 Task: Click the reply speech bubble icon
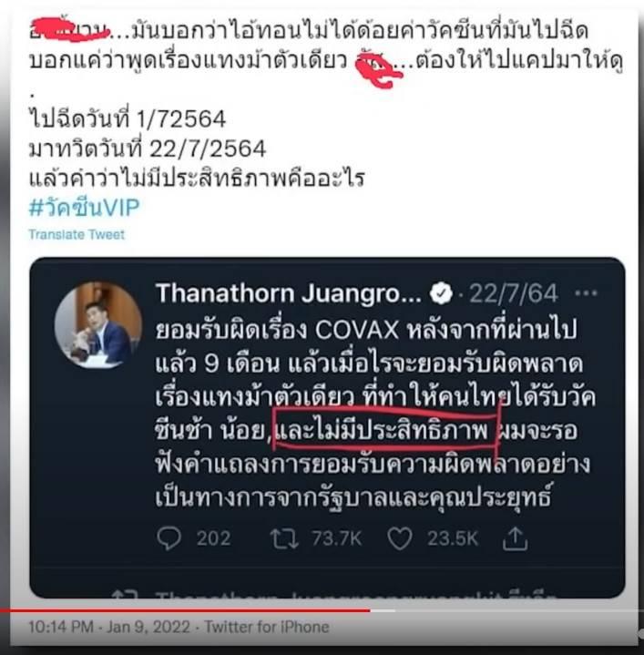[169, 538]
